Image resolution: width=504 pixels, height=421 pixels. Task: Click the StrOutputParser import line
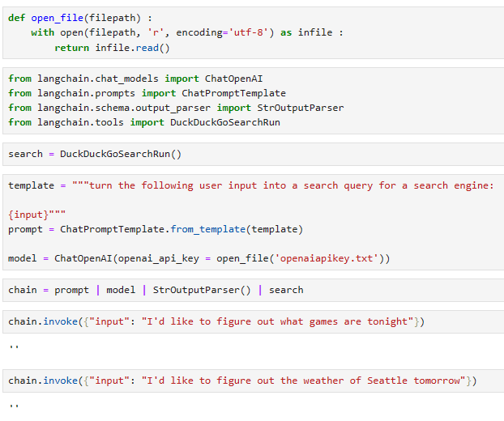[x=176, y=108]
